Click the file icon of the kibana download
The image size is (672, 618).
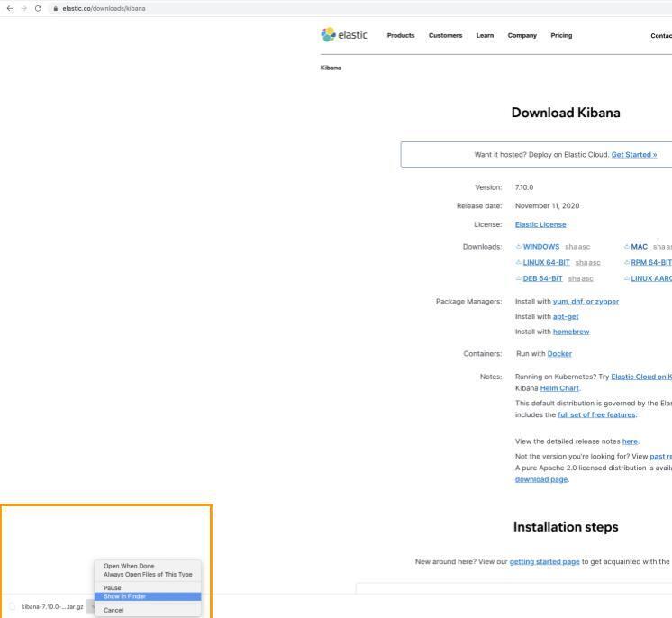pyautogui.click(x=12, y=606)
